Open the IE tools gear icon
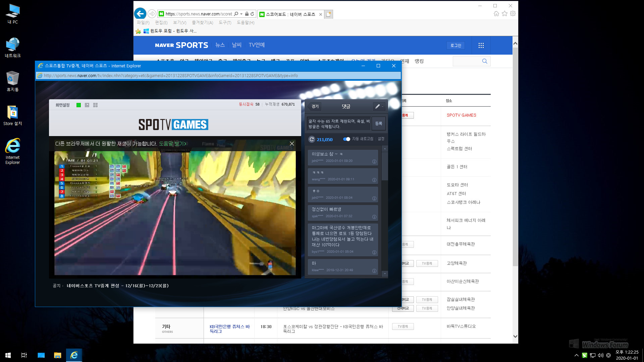Screen dimensions: 644x362 pyautogui.click(x=513, y=14)
